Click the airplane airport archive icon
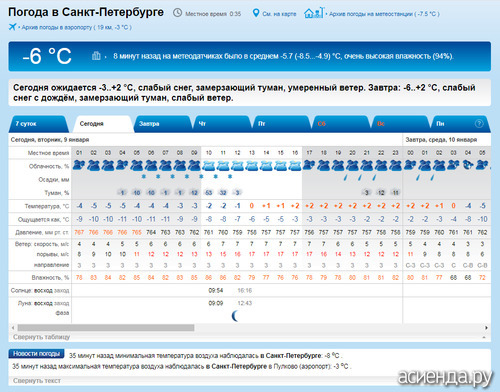Viewport: 500px width, 392px height. 12,27
